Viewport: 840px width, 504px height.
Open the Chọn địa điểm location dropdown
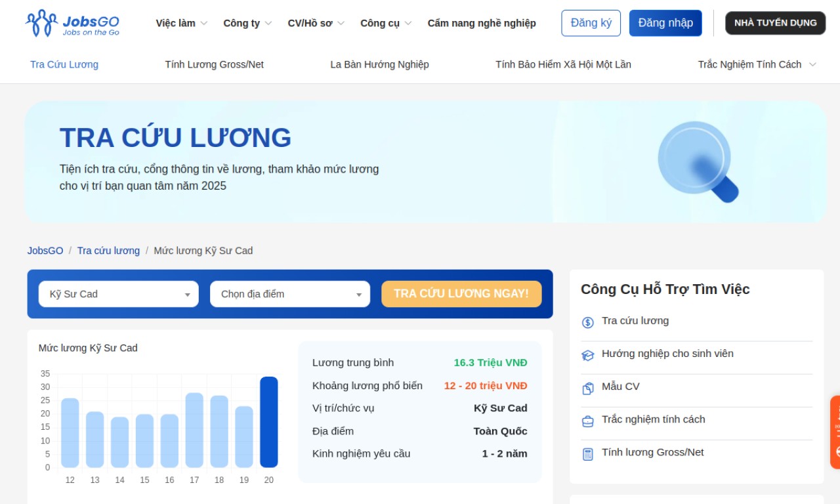click(290, 294)
